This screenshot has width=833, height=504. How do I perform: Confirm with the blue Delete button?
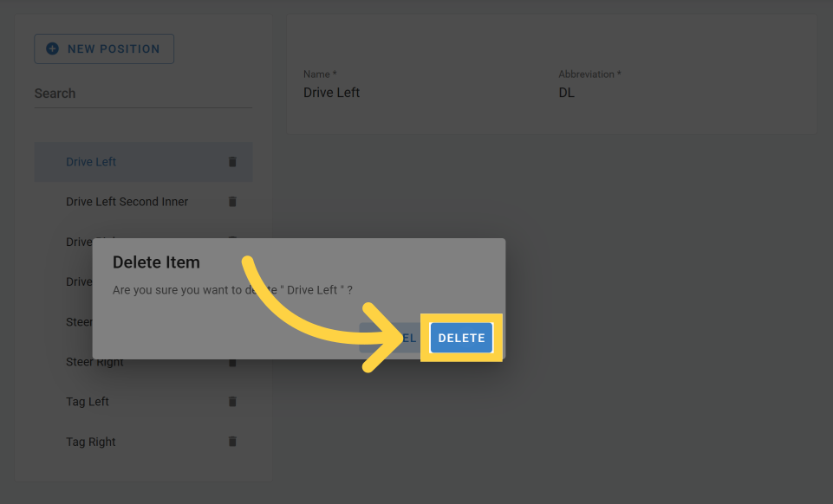point(461,338)
